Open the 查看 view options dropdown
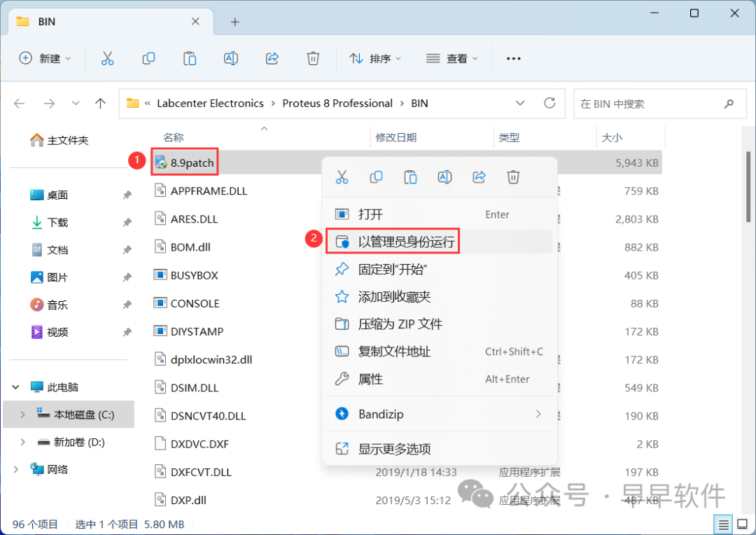The image size is (756, 535). tap(451, 58)
